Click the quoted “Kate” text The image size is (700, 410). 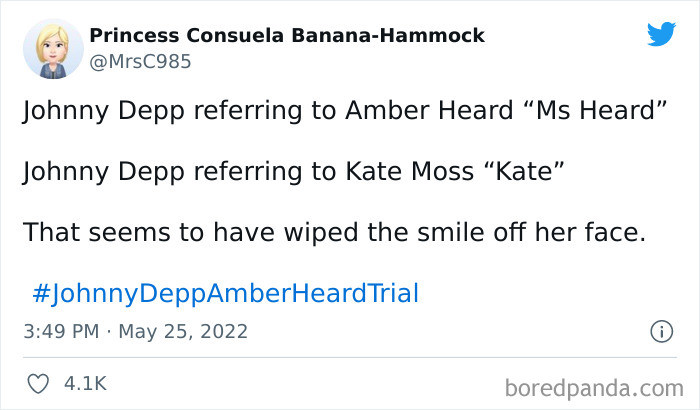coord(524,171)
